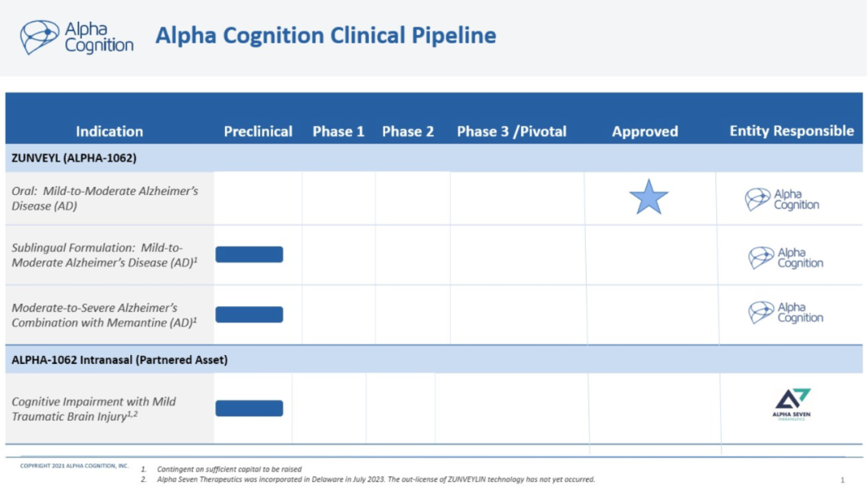Click Traumatic Brain Injury preclinical progress bar

(x=249, y=408)
